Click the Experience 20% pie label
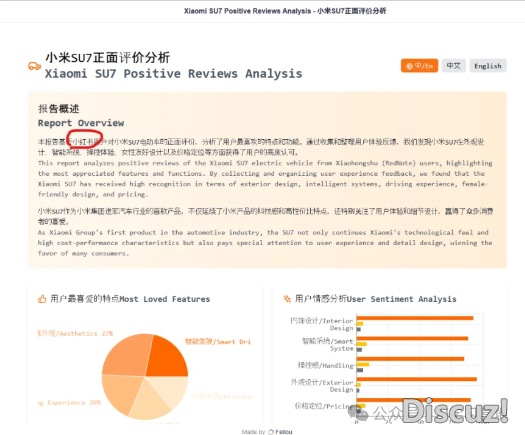The width and height of the screenshot is (525, 435). click(69, 403)
